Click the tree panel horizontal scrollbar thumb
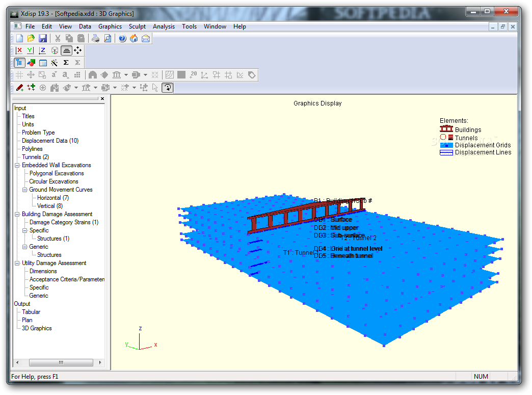Viewport: 532px width, 395px height. point(61,362)
